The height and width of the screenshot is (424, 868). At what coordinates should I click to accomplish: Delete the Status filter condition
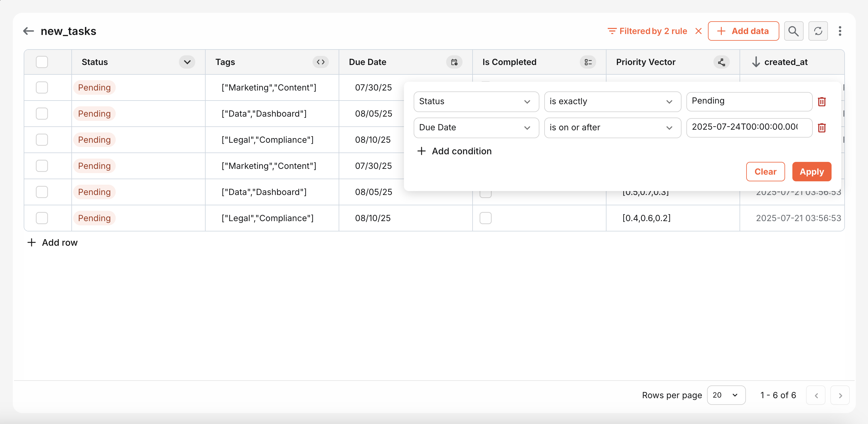pos(822,101)
